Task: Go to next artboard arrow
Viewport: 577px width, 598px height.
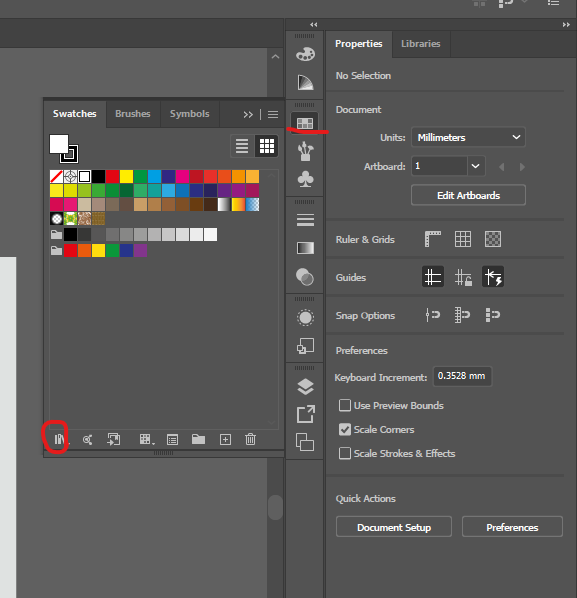Action: (x=522, y=167)
